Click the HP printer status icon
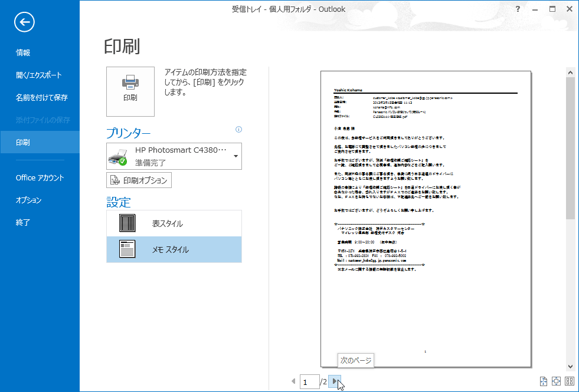 tap(117, 157)
